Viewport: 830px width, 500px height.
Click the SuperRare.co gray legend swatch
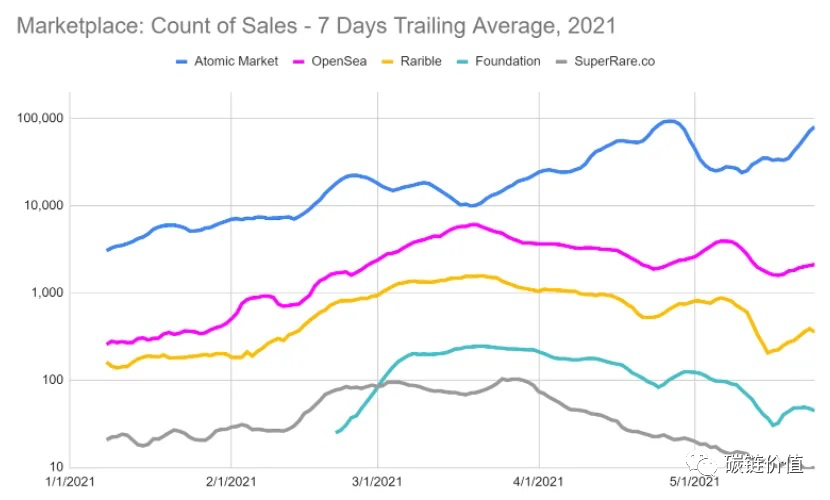click(562, 62)
